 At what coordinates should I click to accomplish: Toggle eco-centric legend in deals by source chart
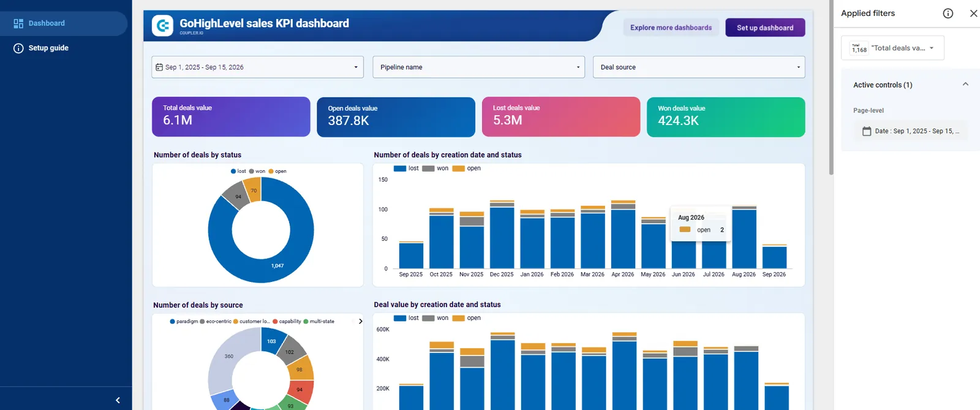coord(216,321)
